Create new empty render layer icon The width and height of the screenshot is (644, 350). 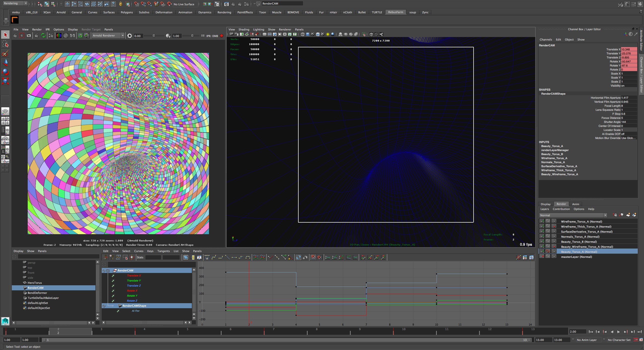(628, 215)
